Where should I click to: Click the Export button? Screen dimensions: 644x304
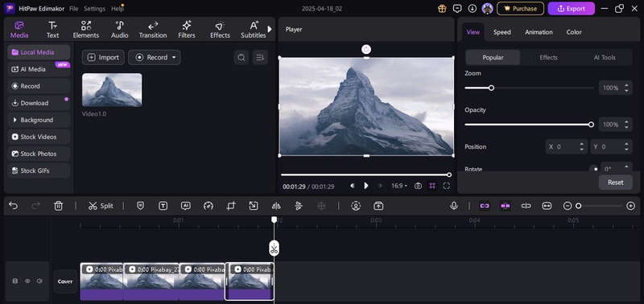(x=572, y=8)
